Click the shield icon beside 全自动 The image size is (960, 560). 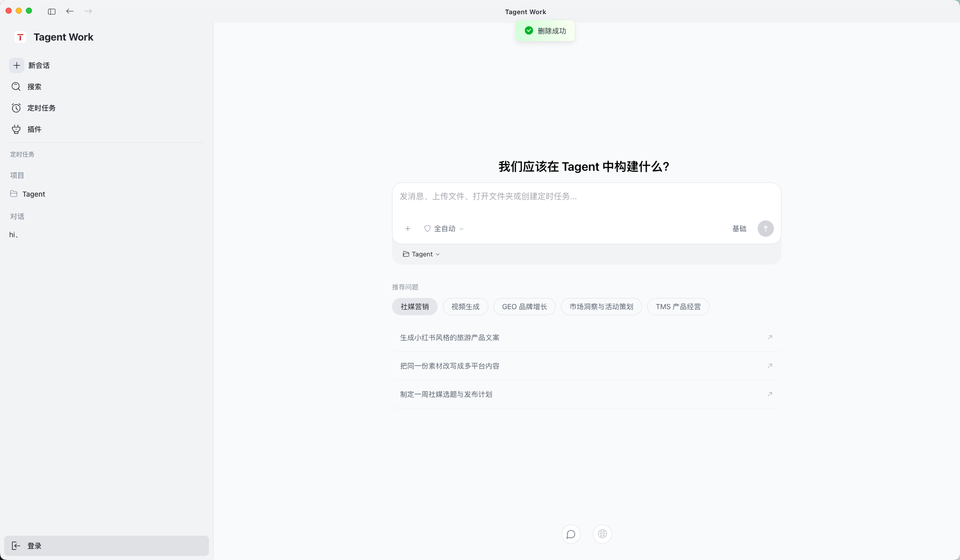[x=428, y=229]
